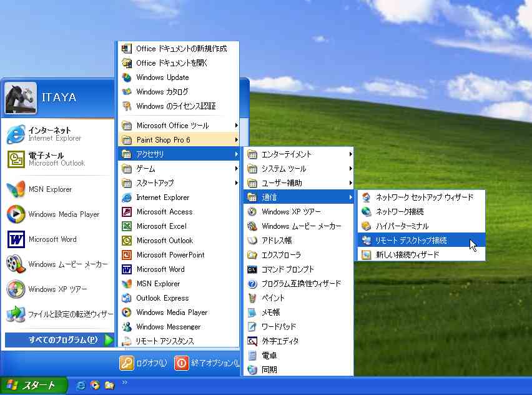
Task: Open the アドレス帳 address book
Action: click(298, 241)
